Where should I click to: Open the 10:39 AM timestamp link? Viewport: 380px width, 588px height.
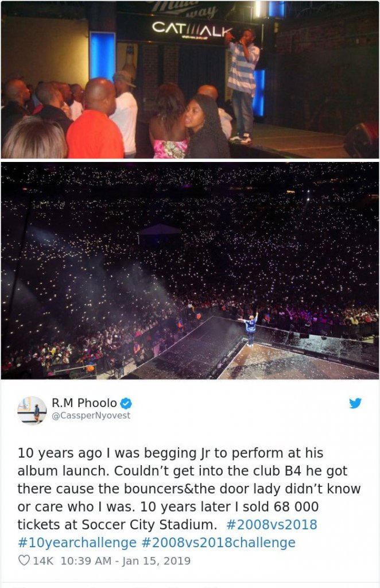pos(86,560)
